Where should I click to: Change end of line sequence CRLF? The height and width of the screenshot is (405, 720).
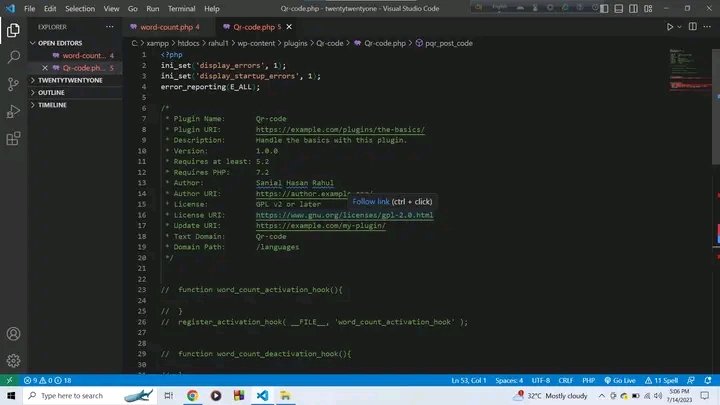[566, 380]
